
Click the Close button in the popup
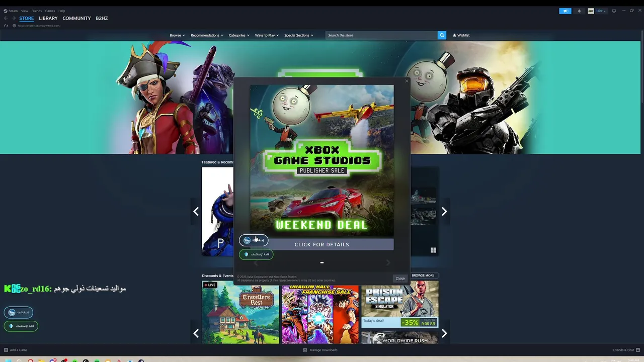click(x=400, y=278)
